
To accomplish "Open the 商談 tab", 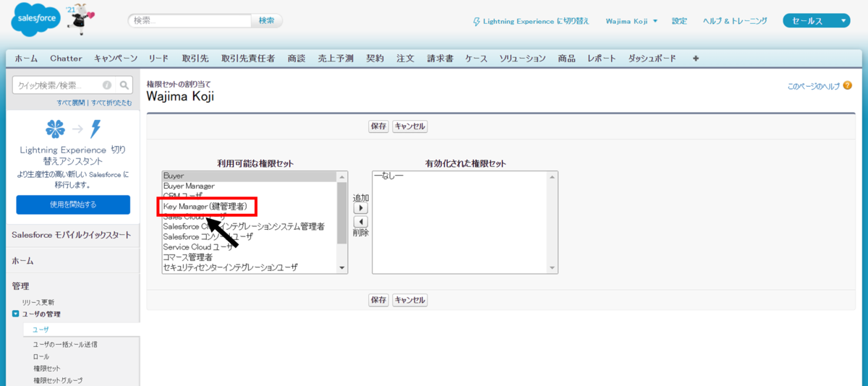I will point(297,59).
